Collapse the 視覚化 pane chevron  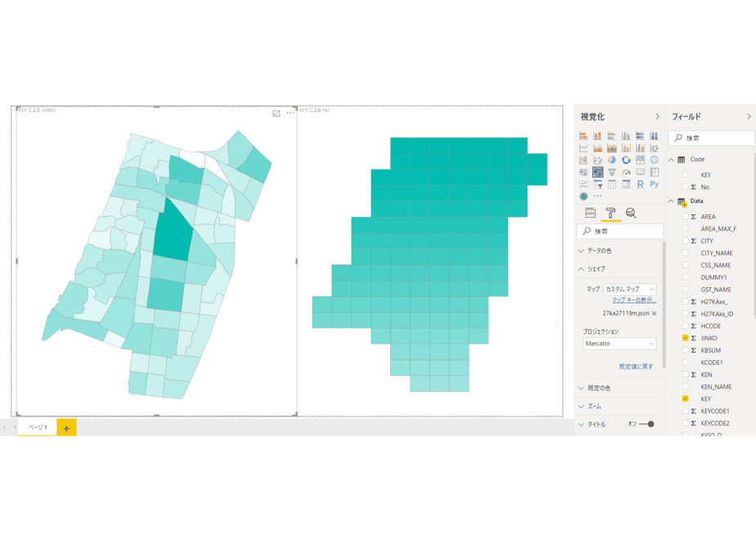[x=657, y=117]
